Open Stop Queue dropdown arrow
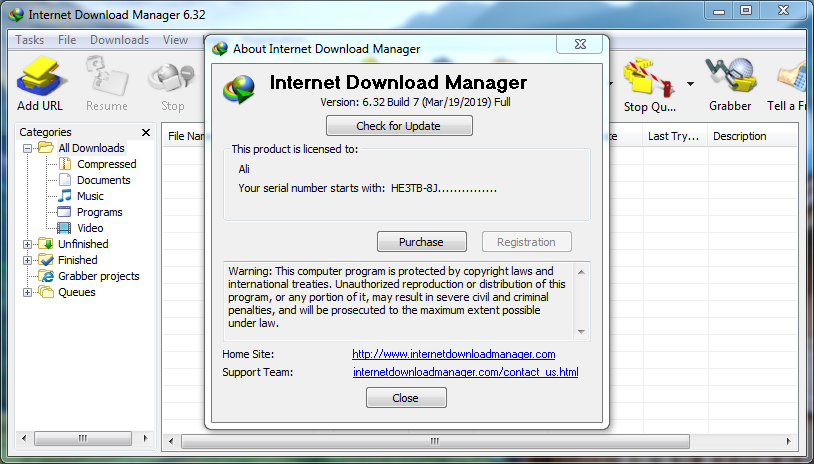This screenshot has height=464, width=814. pos(690,84)
